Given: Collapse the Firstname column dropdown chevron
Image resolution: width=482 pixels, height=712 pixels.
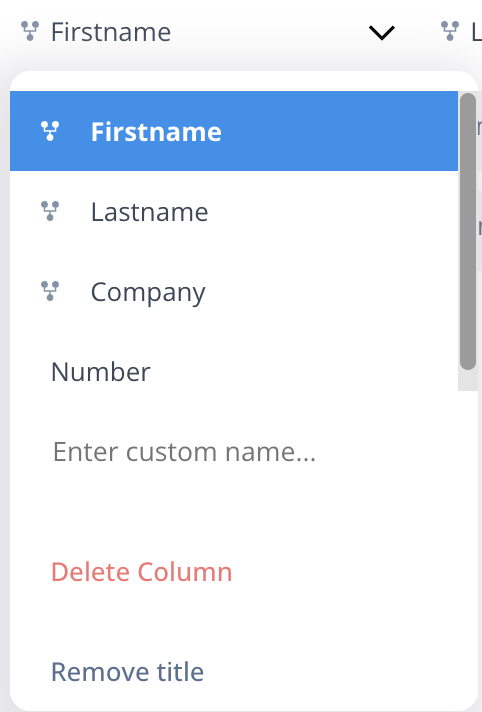Looking at the screenshot, I should pos(382,32).
